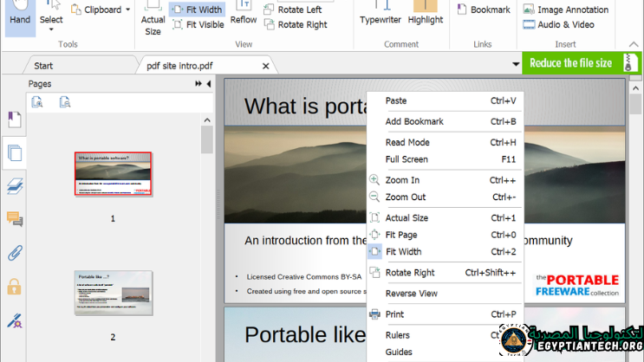Collapse the ribbon with the chevron
The width and height of the screenshot is (644, 362).
pos(634,43)
